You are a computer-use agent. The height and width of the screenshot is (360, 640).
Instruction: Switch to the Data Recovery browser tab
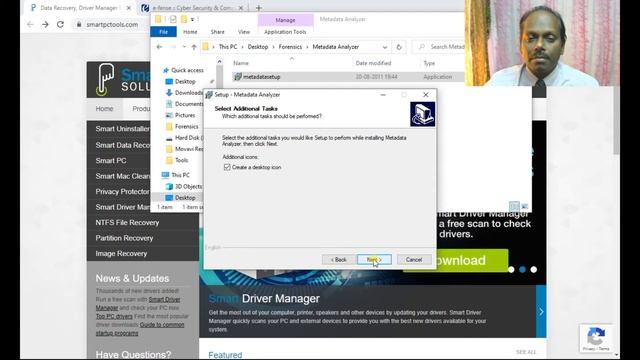[x=80, y=8]
